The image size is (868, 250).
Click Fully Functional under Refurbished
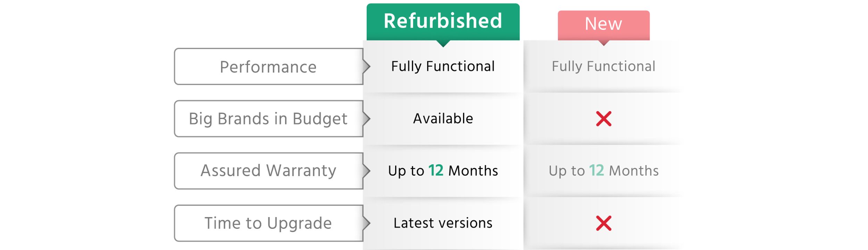pyautogui.click(x=443, y=66)
